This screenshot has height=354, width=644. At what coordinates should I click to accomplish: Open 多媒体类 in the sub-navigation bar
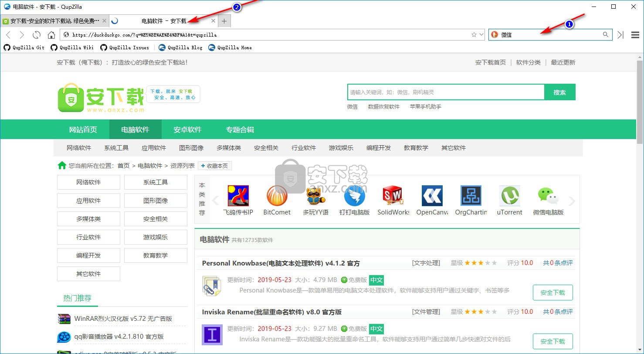coord(229,148)
